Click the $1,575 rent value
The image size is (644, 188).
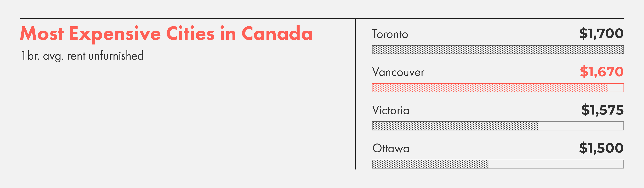tap(602, 110)
